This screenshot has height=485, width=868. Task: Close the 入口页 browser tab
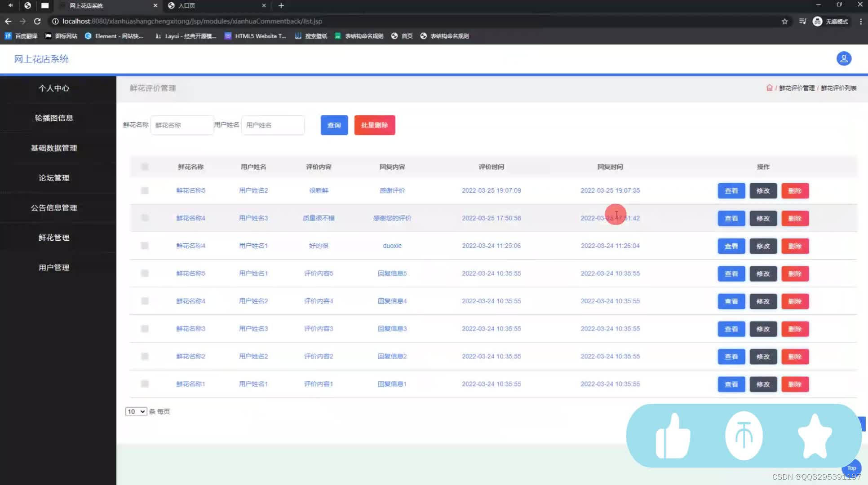click(x=264, y=5)
